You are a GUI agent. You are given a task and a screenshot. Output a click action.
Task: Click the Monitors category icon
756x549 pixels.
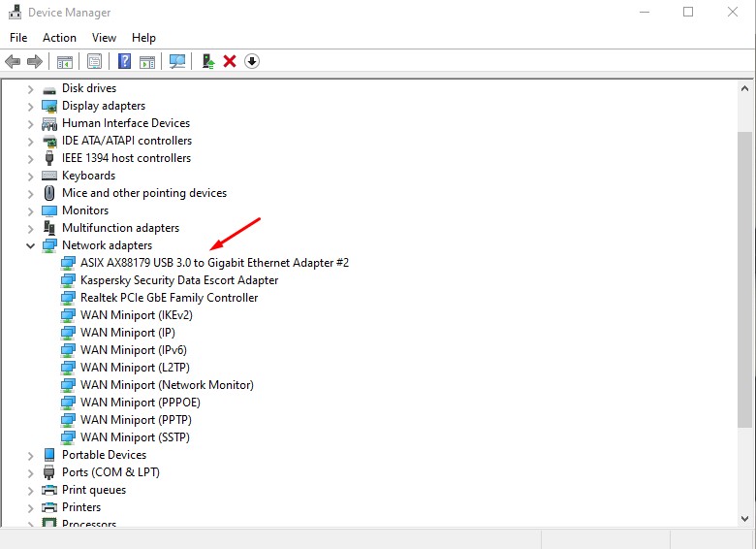(x=49, y=210)
